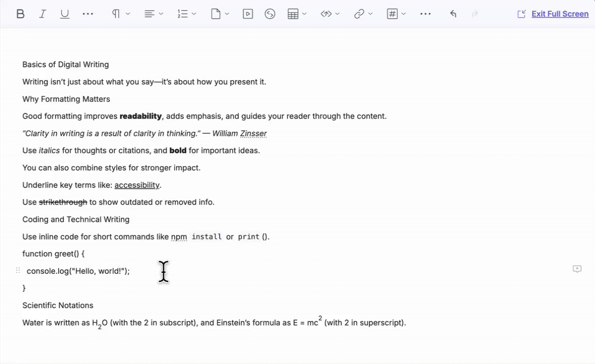Screen dimensions: 595x364
Task: Open the extra formatting options menu
Action: pyautogui.click(x=88, y=14)
